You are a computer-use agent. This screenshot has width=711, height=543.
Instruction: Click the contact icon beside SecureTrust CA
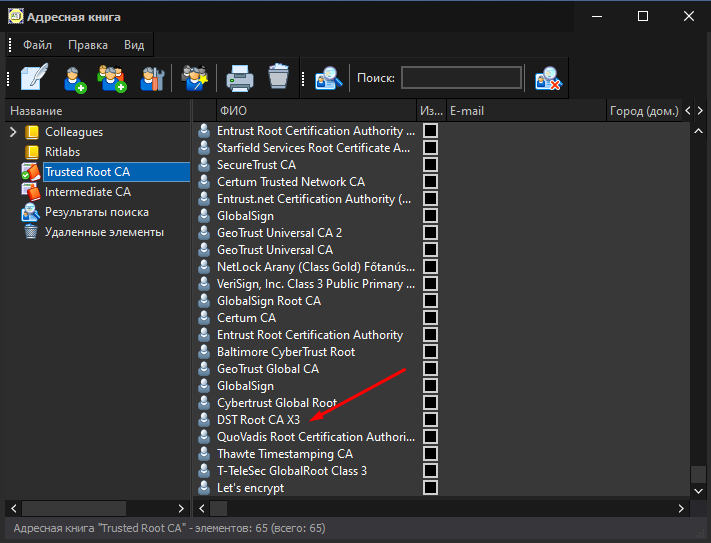click(205, 165)
